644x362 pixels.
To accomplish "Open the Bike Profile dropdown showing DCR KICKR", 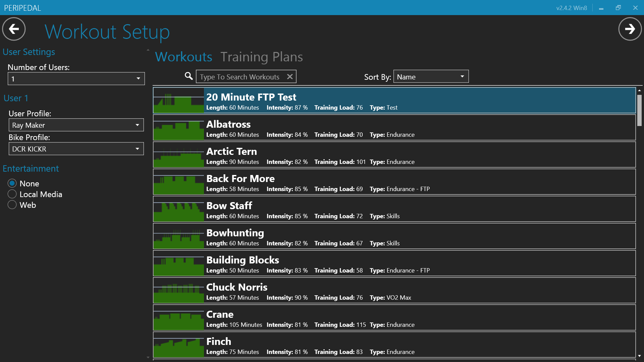I will coord(76,149).
